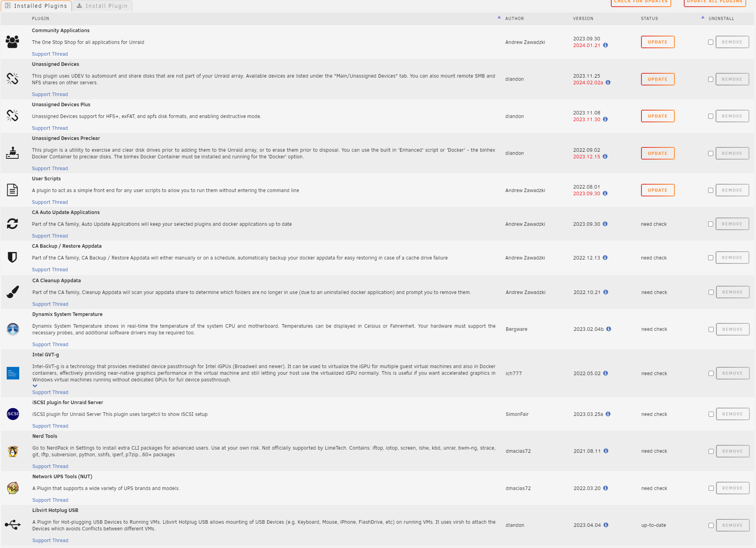Click the UNINSTALL column header
This screenshot has height=548, width=756.
(x=721, y=18)
